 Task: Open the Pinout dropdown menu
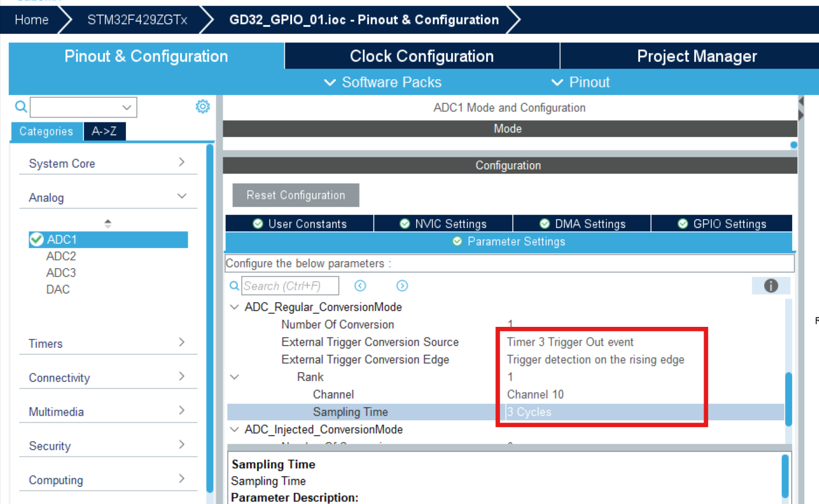pyautogui.click(x=581, y=82)
